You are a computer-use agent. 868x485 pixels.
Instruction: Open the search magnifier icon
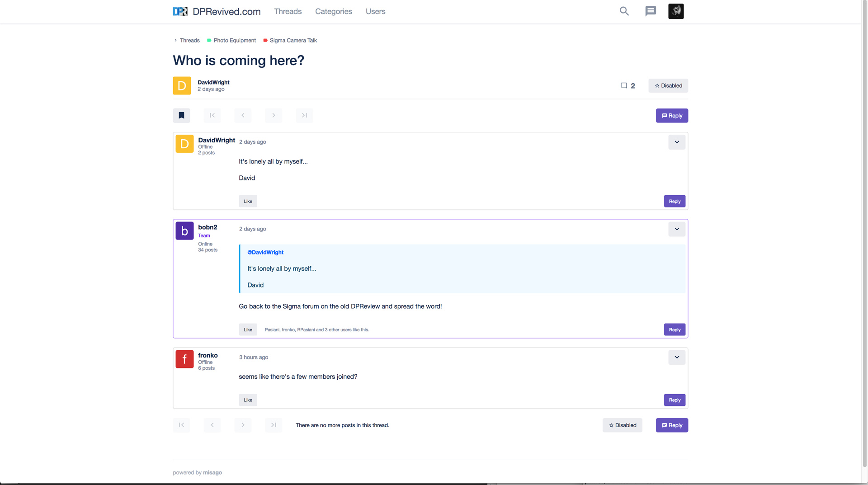point(624,11)
